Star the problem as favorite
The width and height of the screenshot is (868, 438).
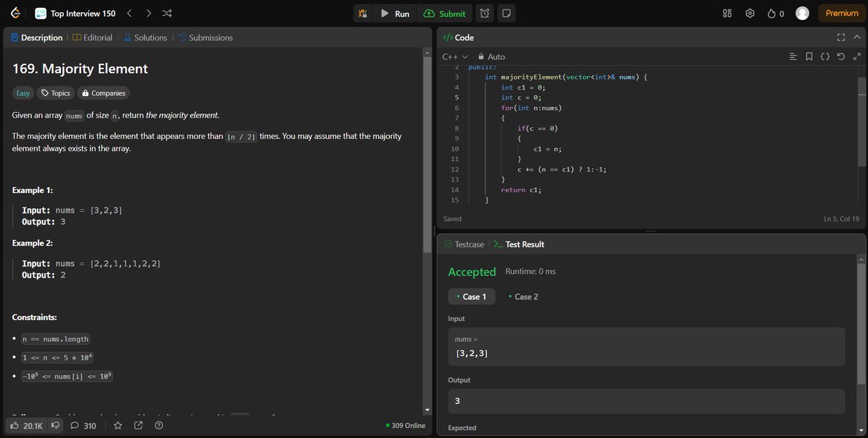[x=118, y=426]
